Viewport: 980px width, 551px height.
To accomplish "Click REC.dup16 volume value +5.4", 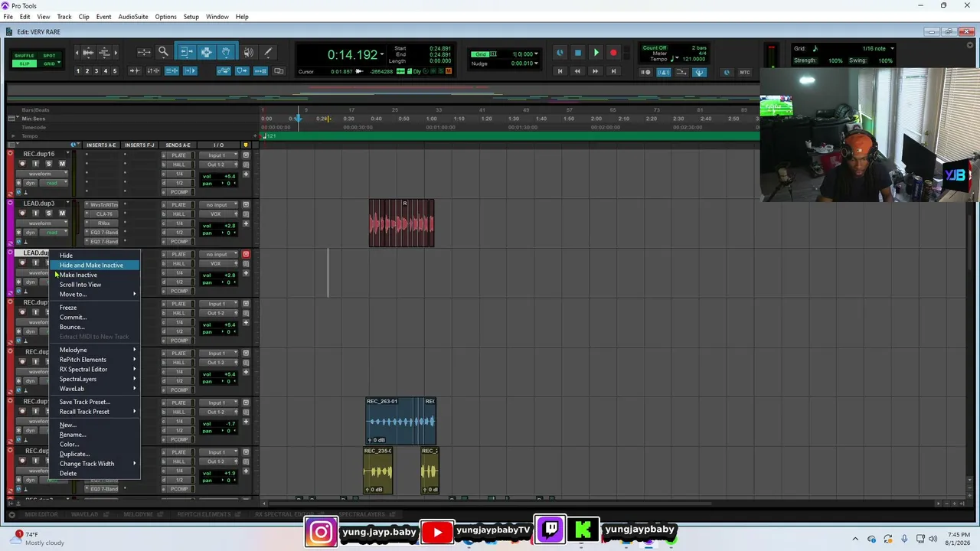I will tap(229, 177).
